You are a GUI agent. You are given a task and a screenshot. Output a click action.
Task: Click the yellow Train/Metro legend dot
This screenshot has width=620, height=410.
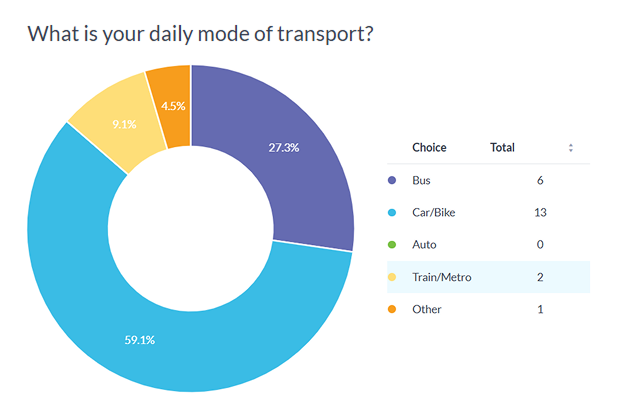click(393, 277)
